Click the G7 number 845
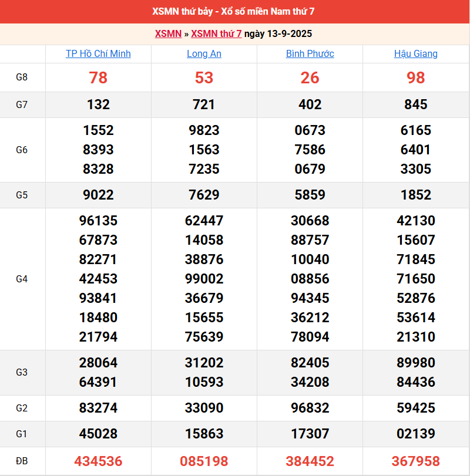470x476 pixels. click(415, 104)
